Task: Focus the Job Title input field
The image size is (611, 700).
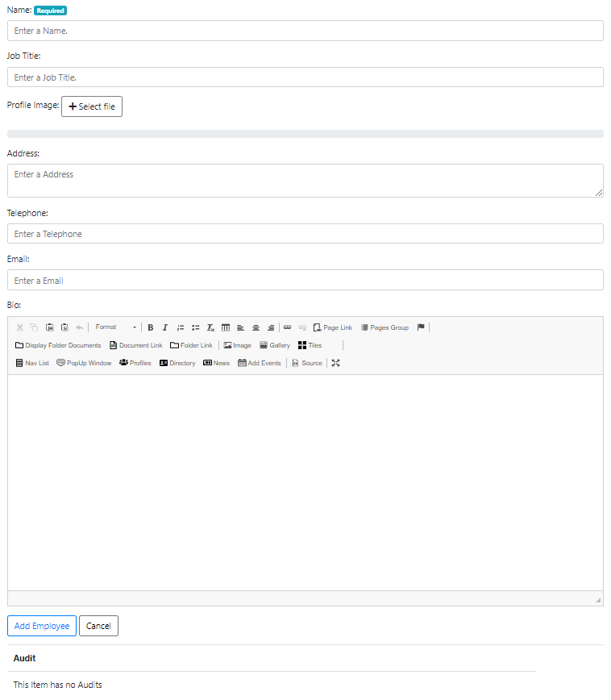Action: click(305, 77)
